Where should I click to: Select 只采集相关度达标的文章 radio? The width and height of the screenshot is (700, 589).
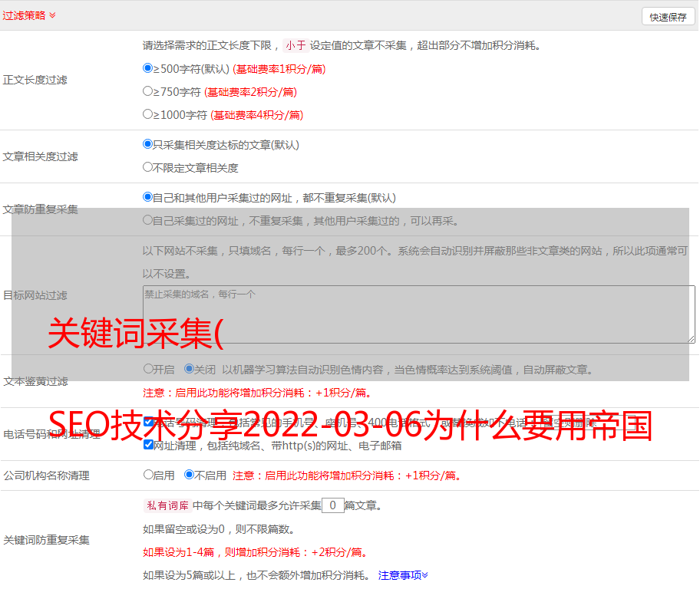[x=147, y=143]
